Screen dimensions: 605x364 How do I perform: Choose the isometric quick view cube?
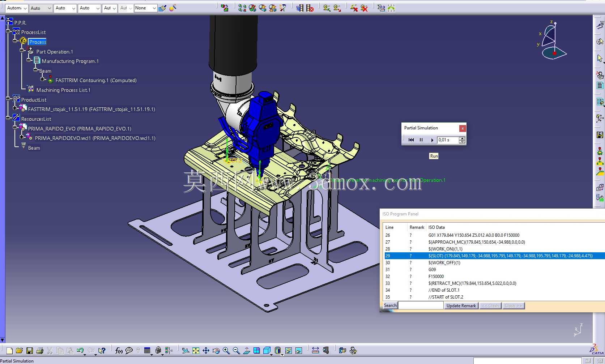267,350
